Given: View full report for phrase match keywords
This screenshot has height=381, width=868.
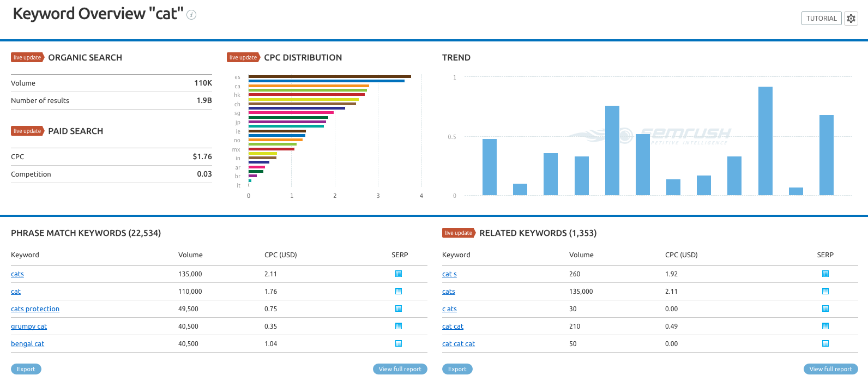Looking at the screenshot, I should coord(400,369).
